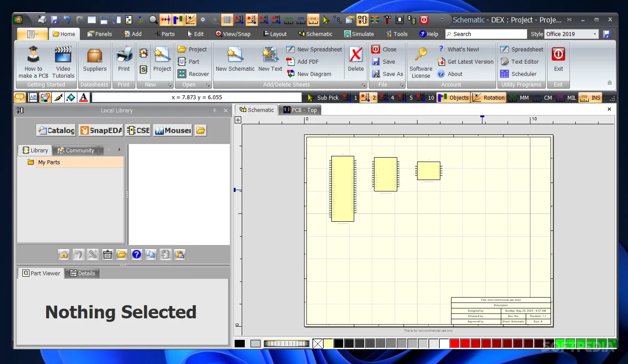This screenshot has height=364, width=628.
Task: Click the SnapEDA library button
Action: tap(100, 130)
